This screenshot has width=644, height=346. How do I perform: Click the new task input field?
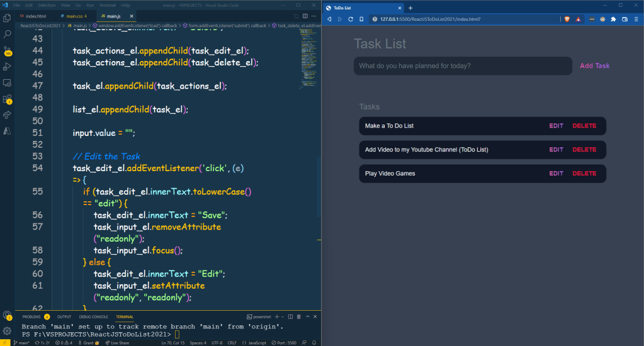[462, 66]
